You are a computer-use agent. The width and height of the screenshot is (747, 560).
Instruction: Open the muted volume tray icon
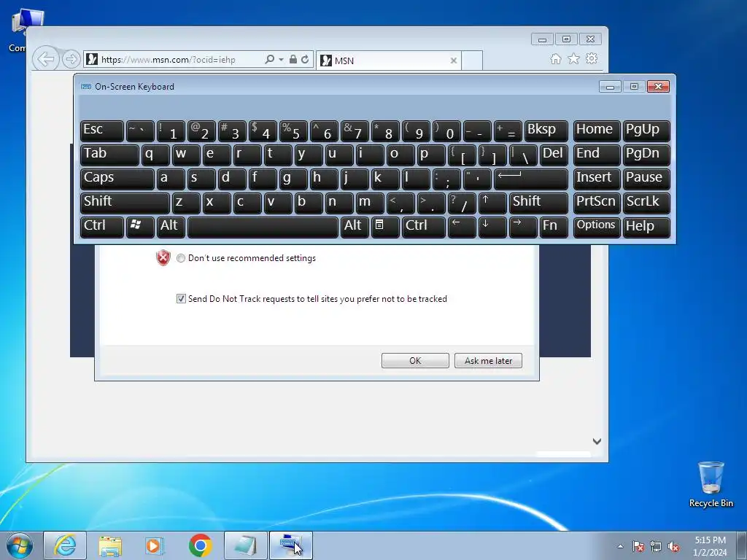tap(673, 546)
